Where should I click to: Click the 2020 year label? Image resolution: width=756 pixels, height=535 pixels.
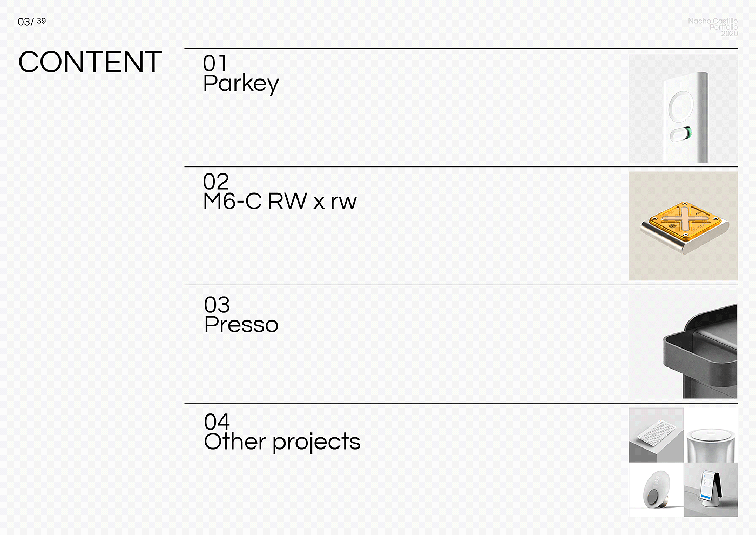tap(729, 34)
